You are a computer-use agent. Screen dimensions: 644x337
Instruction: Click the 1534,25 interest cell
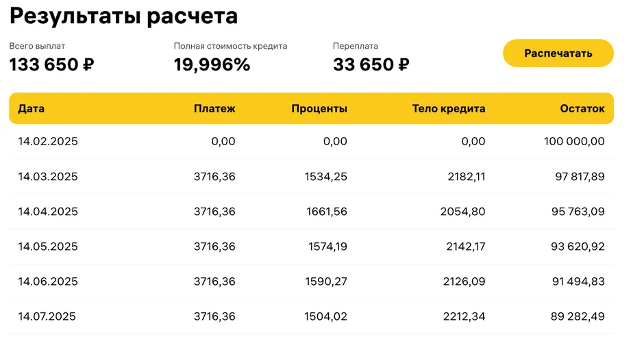pos(325,177)
